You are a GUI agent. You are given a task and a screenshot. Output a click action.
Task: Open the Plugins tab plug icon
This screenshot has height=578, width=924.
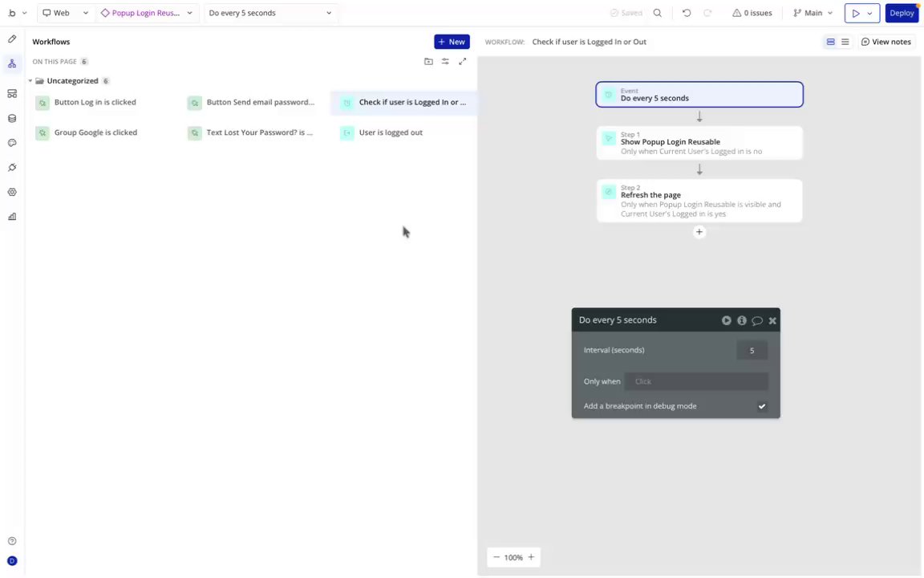[12, 168]
